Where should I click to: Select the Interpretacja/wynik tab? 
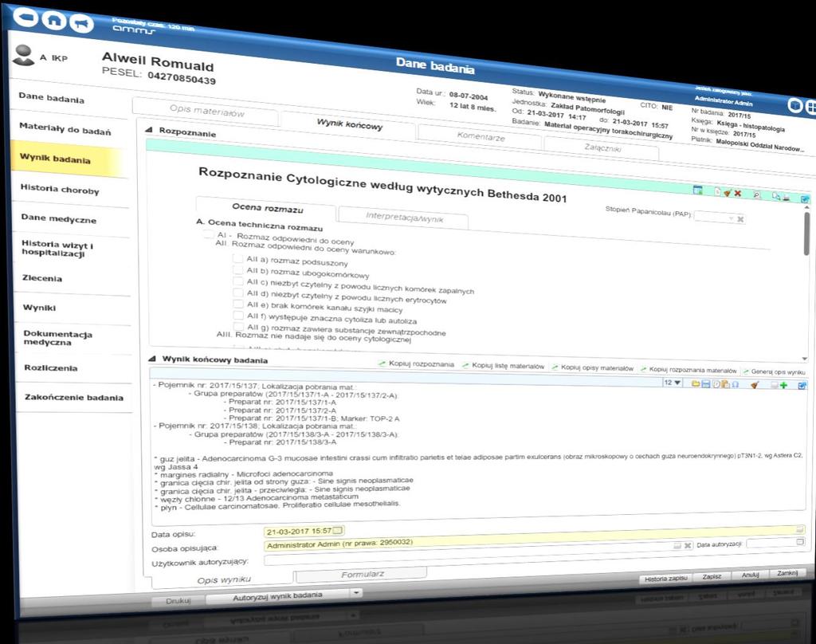pyautogui.click(x=404, y=217)
